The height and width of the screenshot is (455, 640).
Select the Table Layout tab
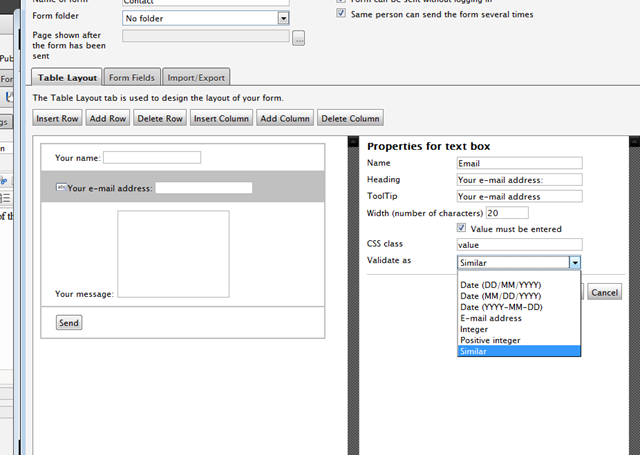click(x=67, y=77)
